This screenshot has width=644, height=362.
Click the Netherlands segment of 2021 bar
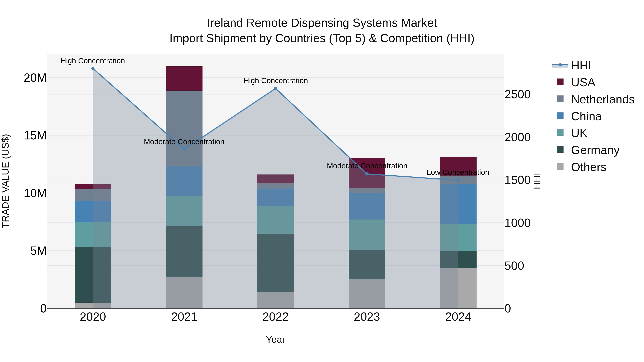click(184, 129)
